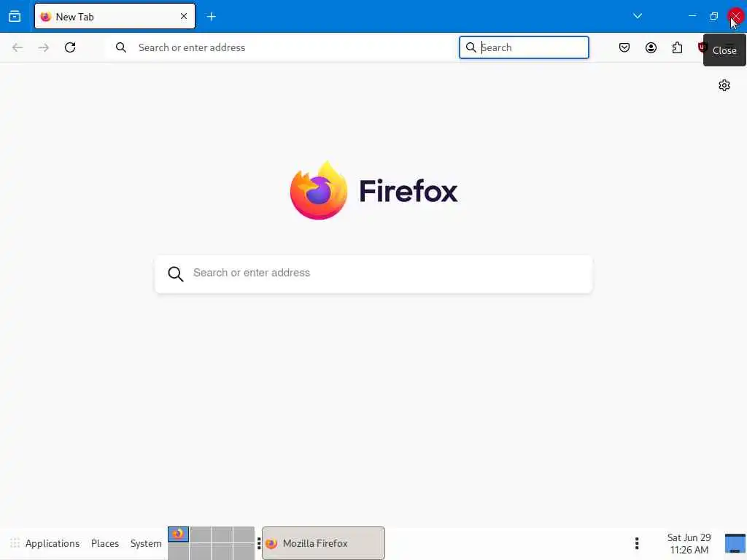This screenshot has height=560, width=747.
Task: Focus the toolbar address bar
Action: pos(279,47)
